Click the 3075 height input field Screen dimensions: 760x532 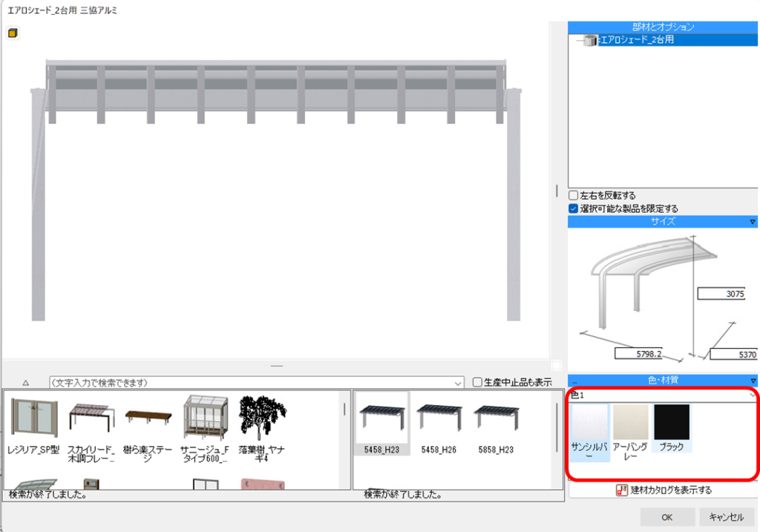click(x=721, y=294)
